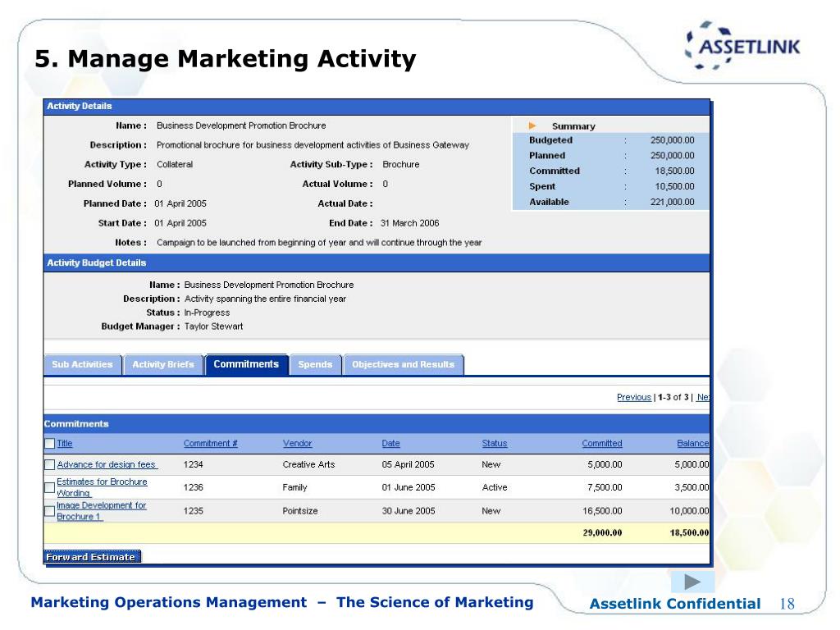The width and height of the screenshot is (840, 630).
Task: Click the orange Summary arrow icon
Action: (532, 126)
